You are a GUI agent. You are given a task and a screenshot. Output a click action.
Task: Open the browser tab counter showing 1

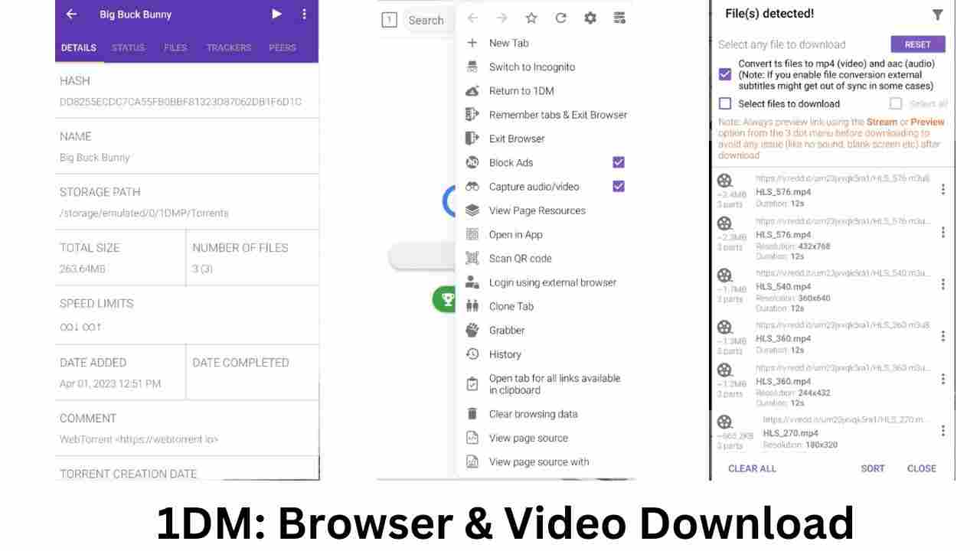[x=389, y=20]
